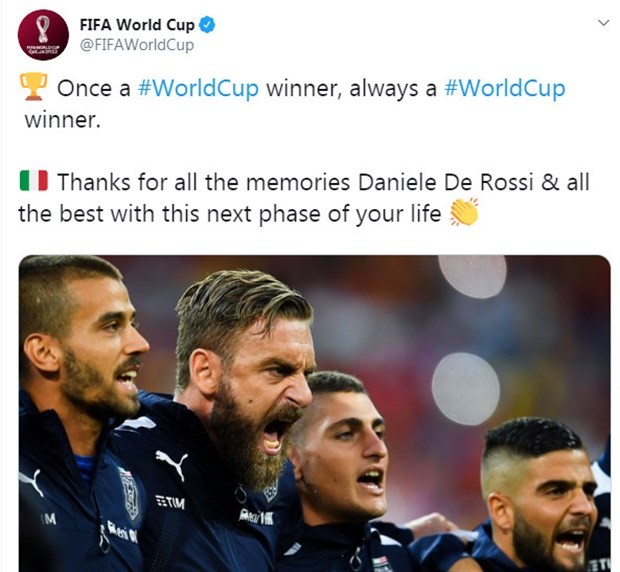Image resolution: width=620 pixels, height=572 pixels.
Task: Click the trophy emoji in the tweet
Action: (x=34, y=87)
